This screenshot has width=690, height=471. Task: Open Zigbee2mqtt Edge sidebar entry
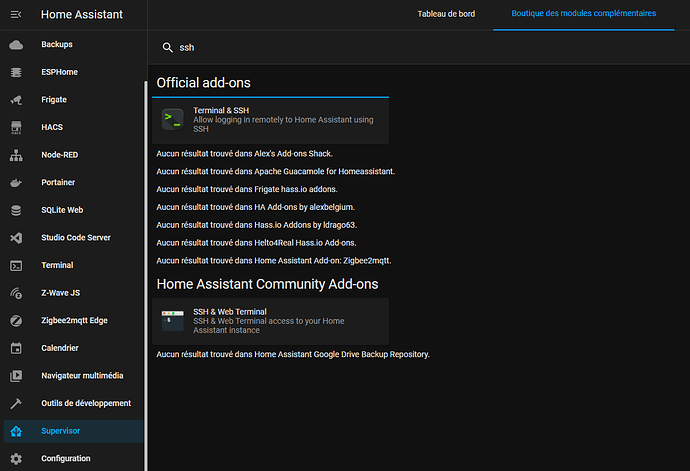point(73,320)
